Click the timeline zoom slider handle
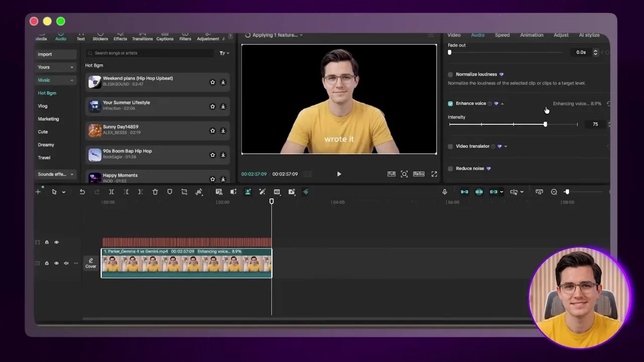Image resolution: width=644 pixels, height=362 pixels. click(567, 192)
